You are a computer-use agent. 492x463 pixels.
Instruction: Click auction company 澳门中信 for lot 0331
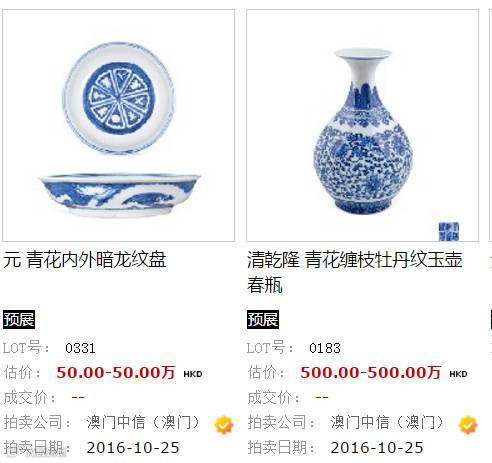143,422
